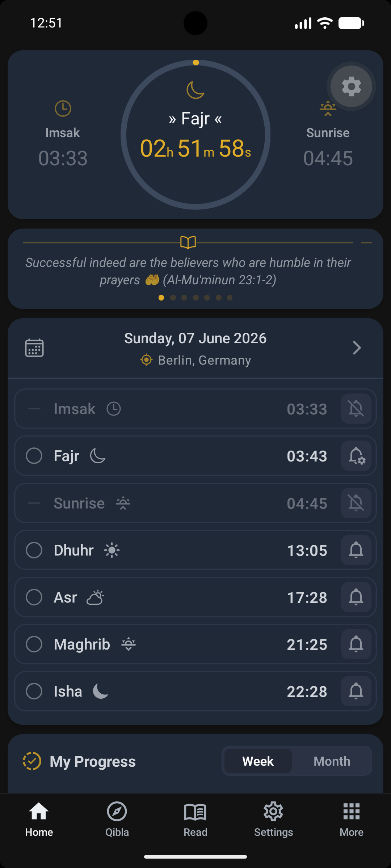Select Week in My Progress
391x868 pixels.
258,761
